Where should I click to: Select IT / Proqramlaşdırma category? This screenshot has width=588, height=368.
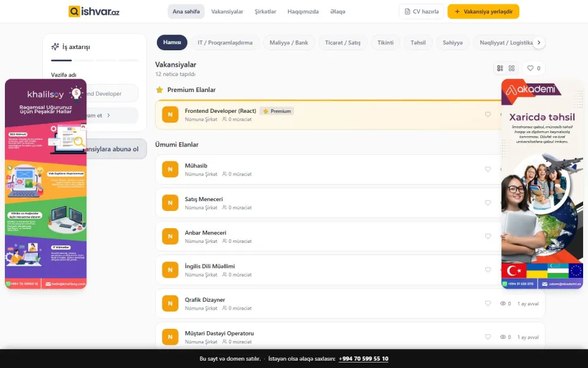pyautogui.click(x=225, y=42)
